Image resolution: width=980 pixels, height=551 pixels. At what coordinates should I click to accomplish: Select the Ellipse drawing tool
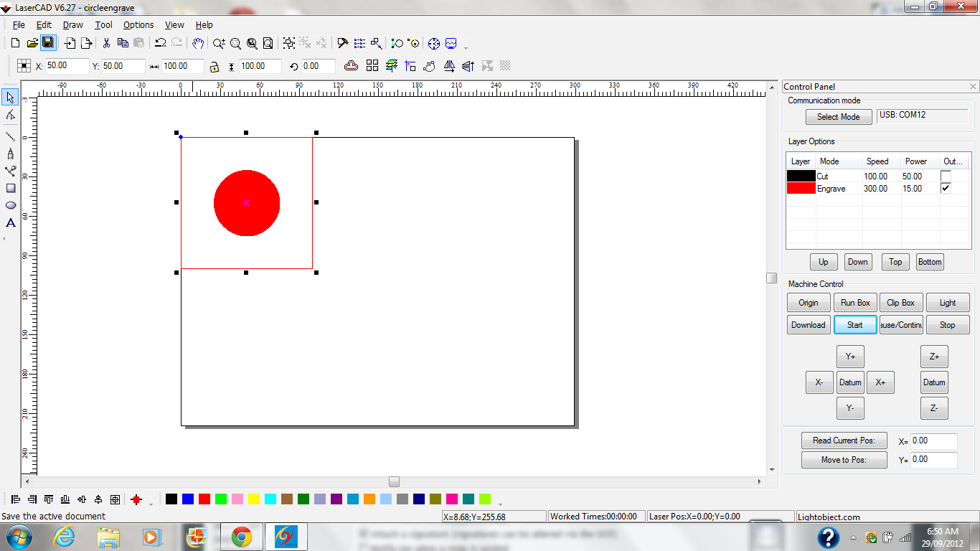point(11,205)
